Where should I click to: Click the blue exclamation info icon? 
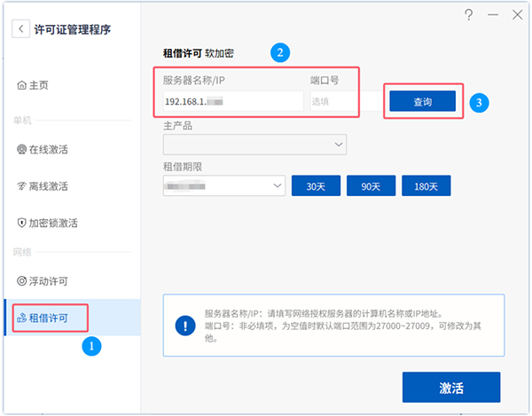185,326
